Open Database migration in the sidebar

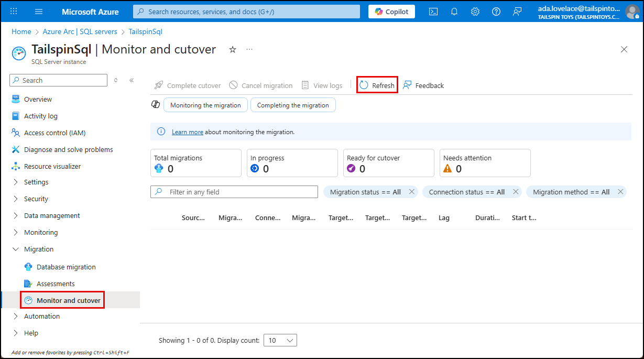pyautogui.click(x=66, y=267)
